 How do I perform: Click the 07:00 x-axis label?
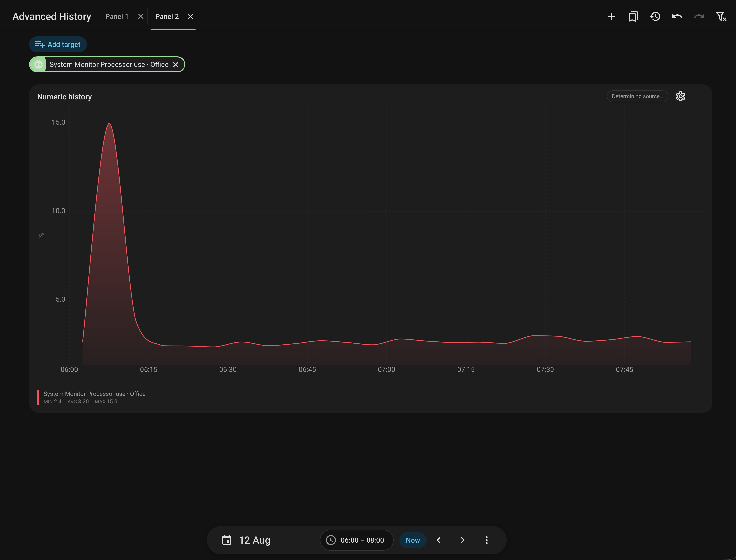click(386, 369)
